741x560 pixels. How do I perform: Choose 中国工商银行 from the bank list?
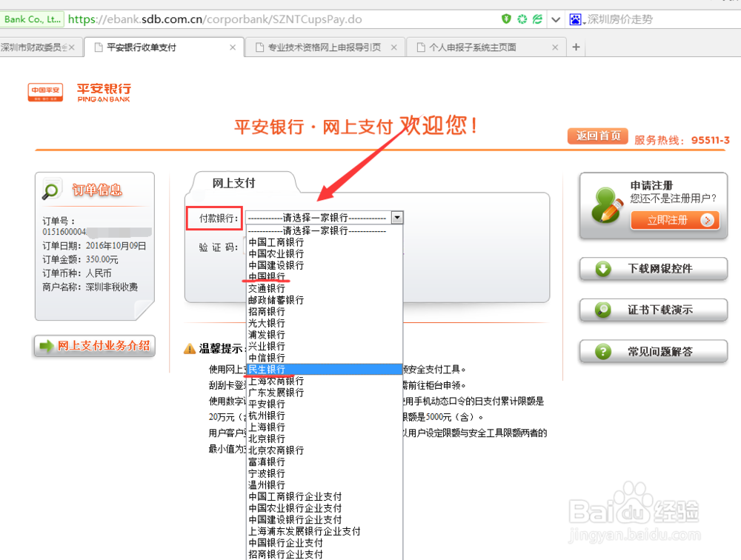coord(325,242)
